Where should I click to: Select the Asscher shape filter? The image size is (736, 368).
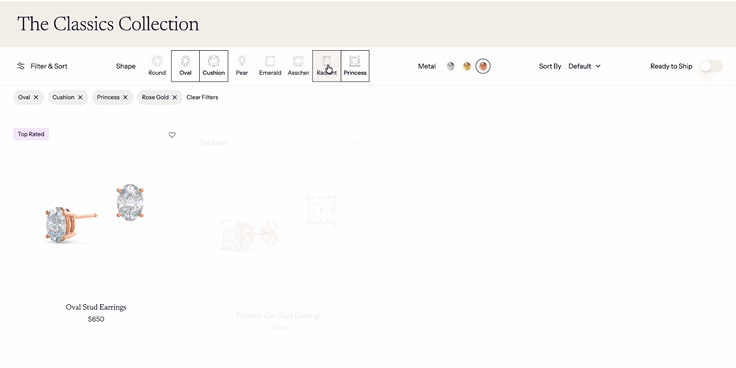coord(299,66)
